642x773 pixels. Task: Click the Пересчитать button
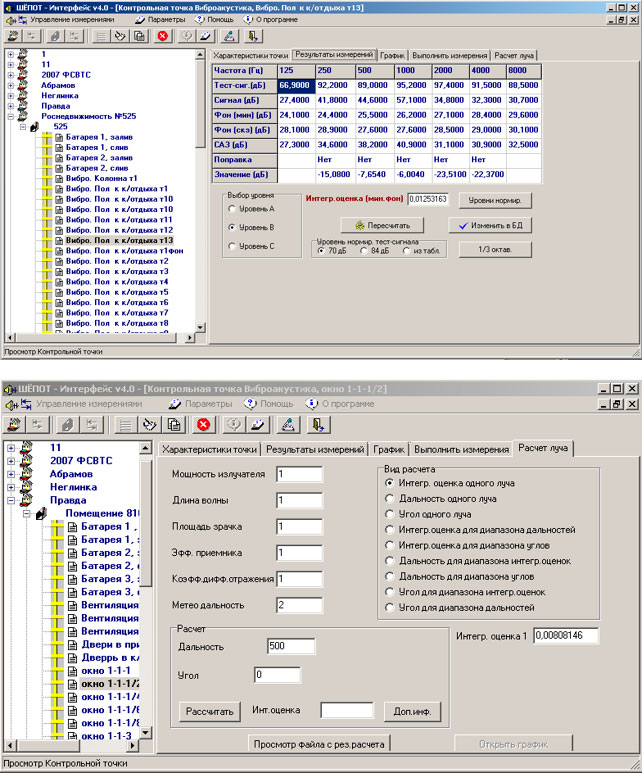point(382,225)
